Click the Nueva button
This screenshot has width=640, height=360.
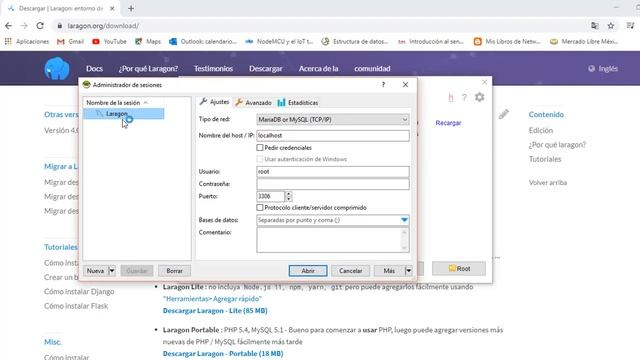(96, 271)
